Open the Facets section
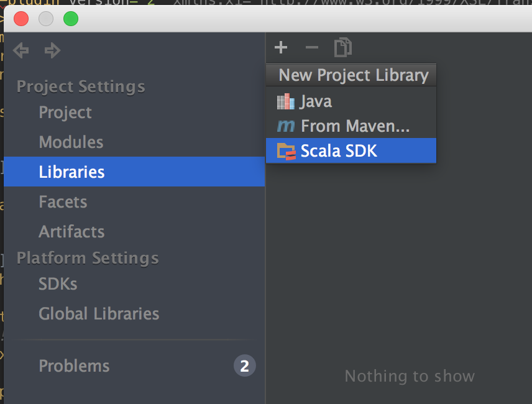The height and width of the screenshot is (404, 532). pos(63,202)
